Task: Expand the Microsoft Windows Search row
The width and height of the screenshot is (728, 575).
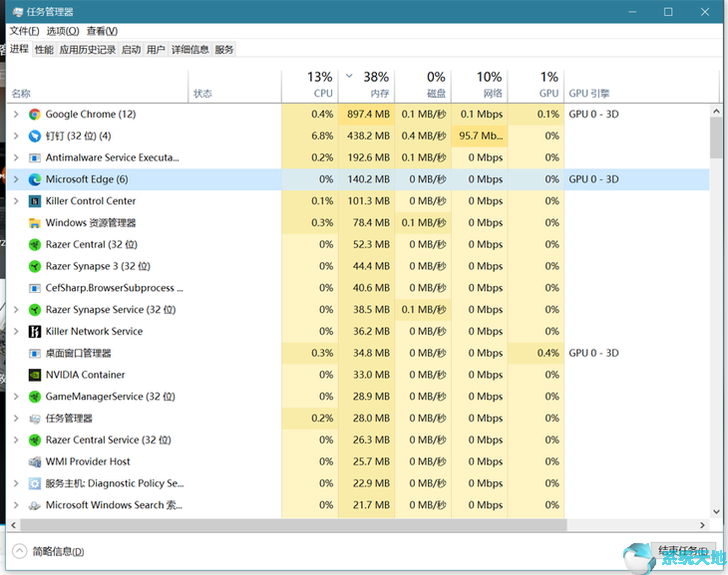Action: 16,505
